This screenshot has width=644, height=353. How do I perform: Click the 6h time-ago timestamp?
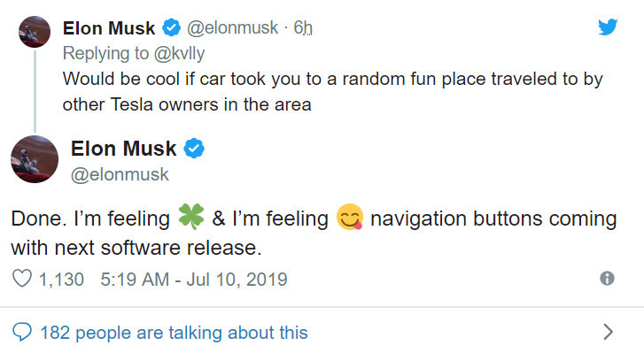pyautogui.click(x=303, y=28)
